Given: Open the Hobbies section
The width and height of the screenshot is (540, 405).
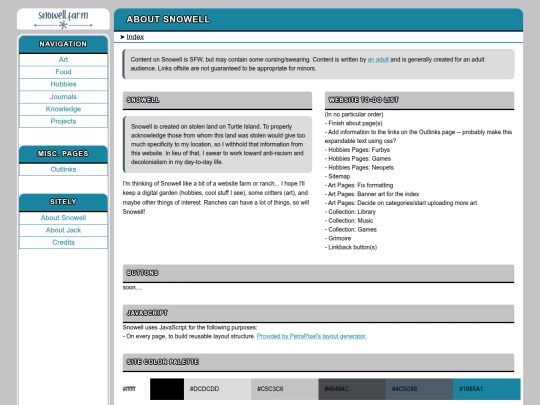Looking at the screenshot, I should click(63, 84).
